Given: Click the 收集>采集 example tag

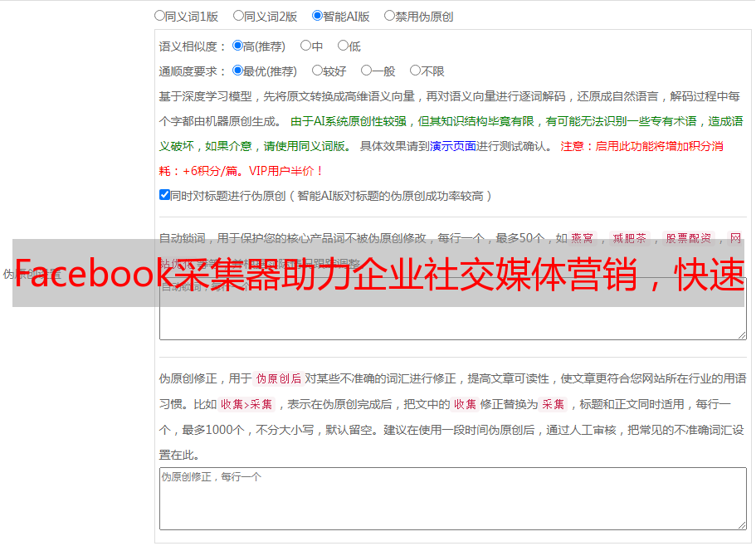Looking at the screenshot, I should 246,404.
